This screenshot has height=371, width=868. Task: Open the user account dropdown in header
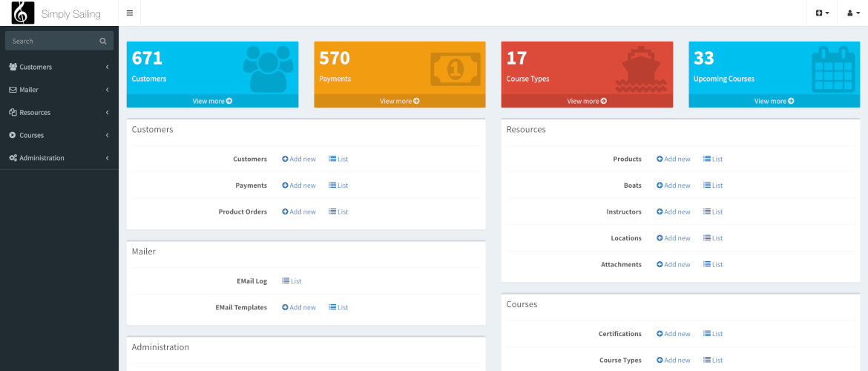click(x=853, y=13)
